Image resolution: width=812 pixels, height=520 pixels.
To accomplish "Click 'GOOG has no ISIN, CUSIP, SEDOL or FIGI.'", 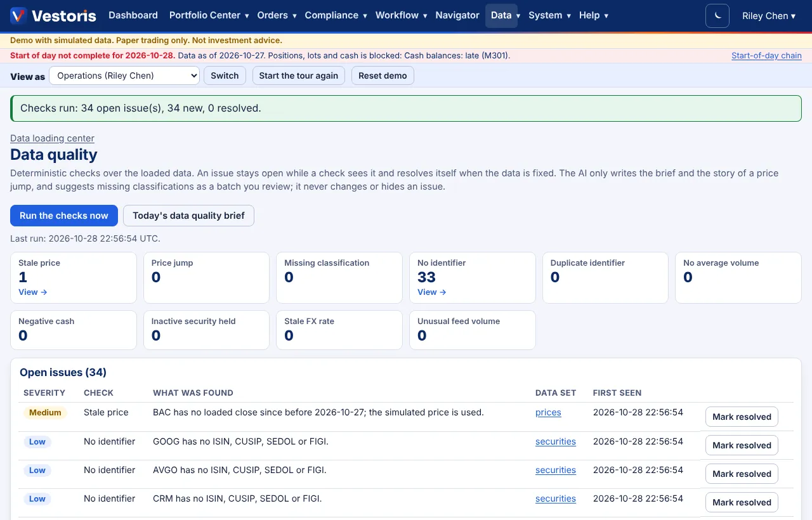I will (240, 441).
